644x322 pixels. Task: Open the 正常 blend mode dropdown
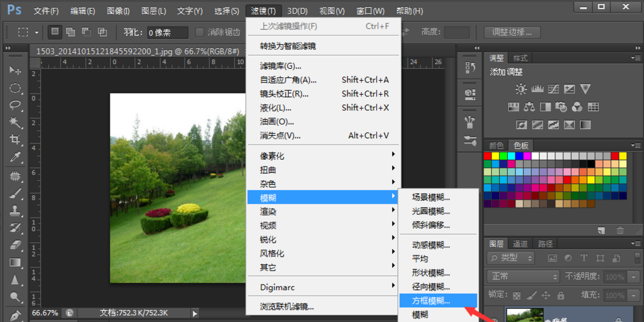pyautogui.click(x=523, y=277)
